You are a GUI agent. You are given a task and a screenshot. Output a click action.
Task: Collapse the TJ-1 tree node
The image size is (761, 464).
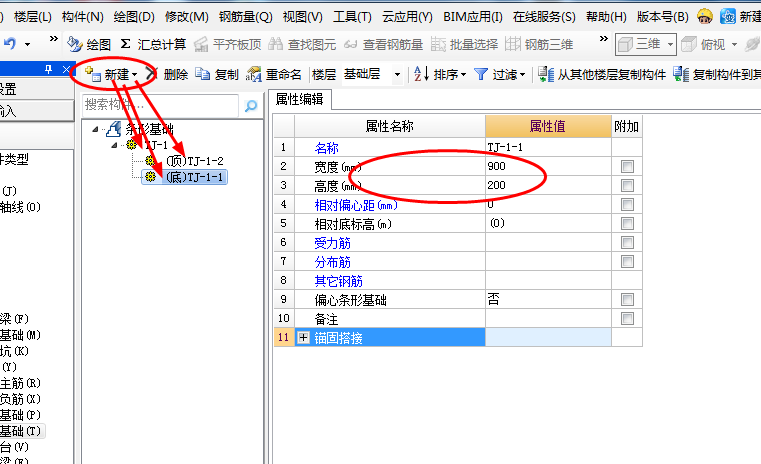point(115,145)
